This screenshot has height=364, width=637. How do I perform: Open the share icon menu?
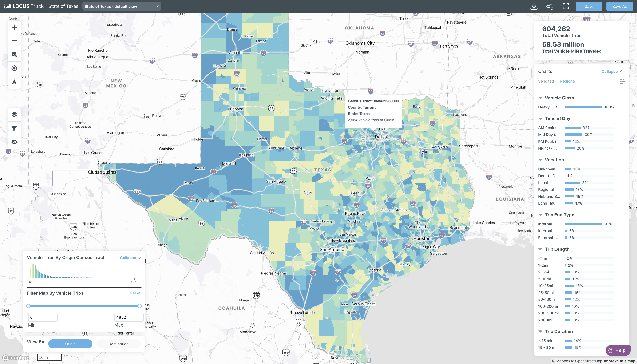(550, 7)
